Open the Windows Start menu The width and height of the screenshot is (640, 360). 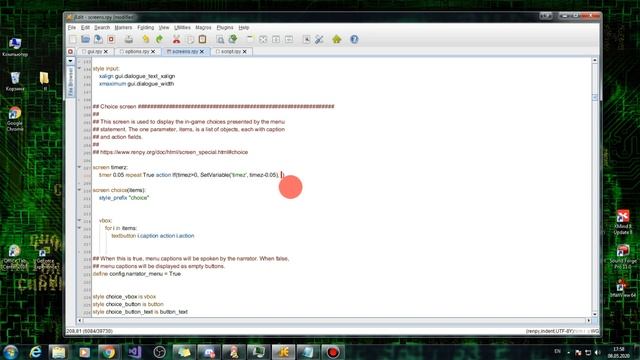point(11,352)
